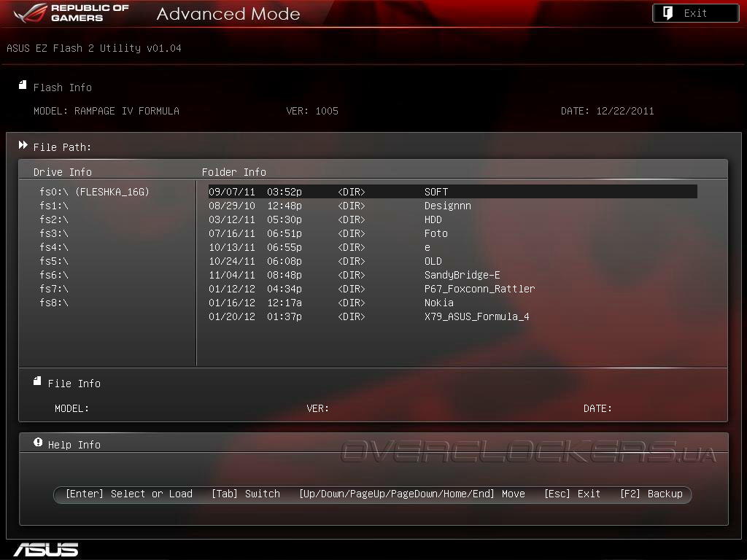
Task: Open the X79_ASUS_Formula_4 folder
Action: point(452,316)
